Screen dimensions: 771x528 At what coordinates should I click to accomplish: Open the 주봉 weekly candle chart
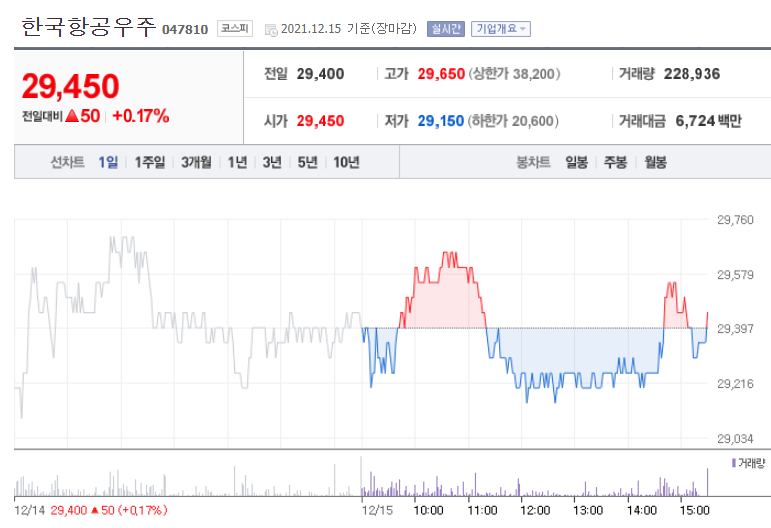click(x=616, y=162)
